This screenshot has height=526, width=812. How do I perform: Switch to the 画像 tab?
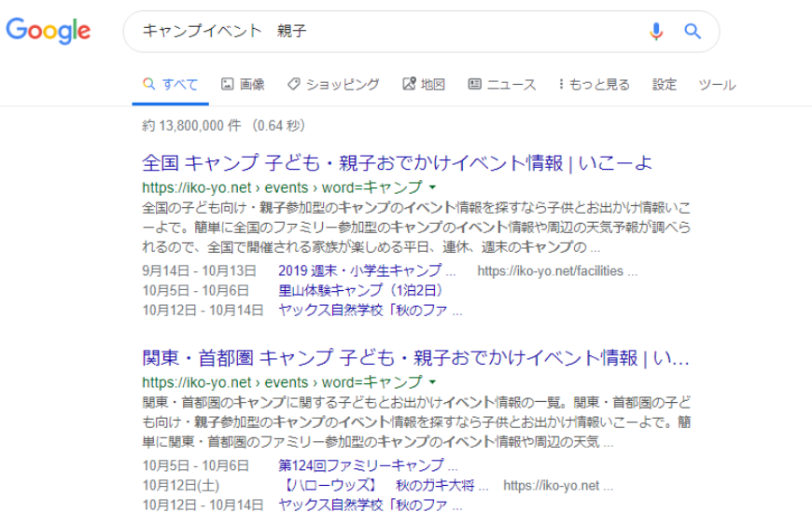(243, 84)
